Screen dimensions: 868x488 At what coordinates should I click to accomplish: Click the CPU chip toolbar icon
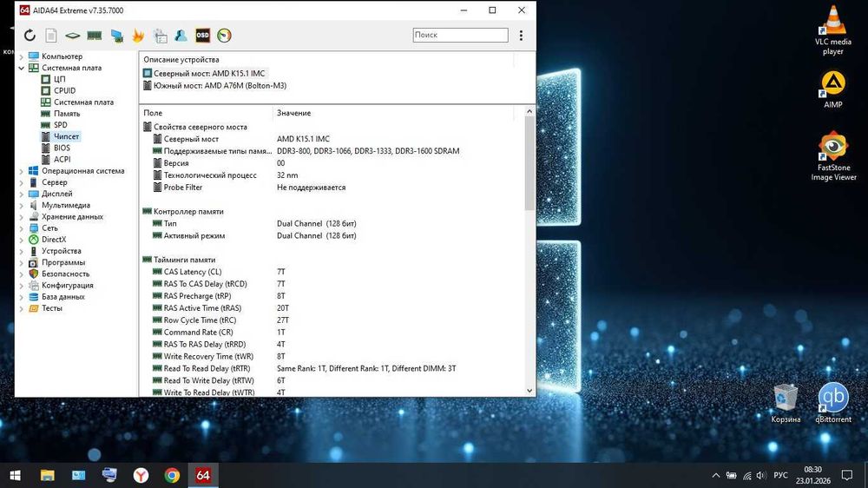(x=73, y=36)
